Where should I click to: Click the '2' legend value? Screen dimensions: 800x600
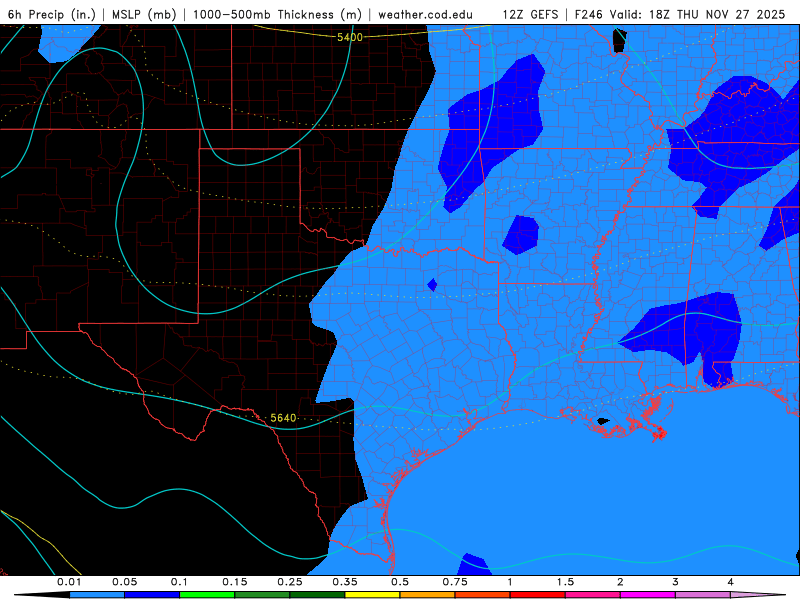[620, 582]
